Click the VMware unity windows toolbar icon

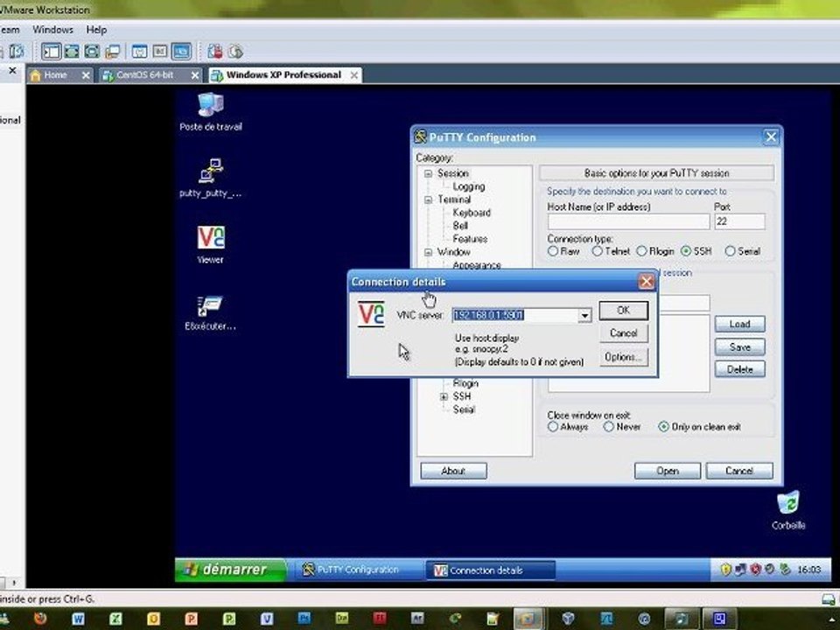coord(113,52)
